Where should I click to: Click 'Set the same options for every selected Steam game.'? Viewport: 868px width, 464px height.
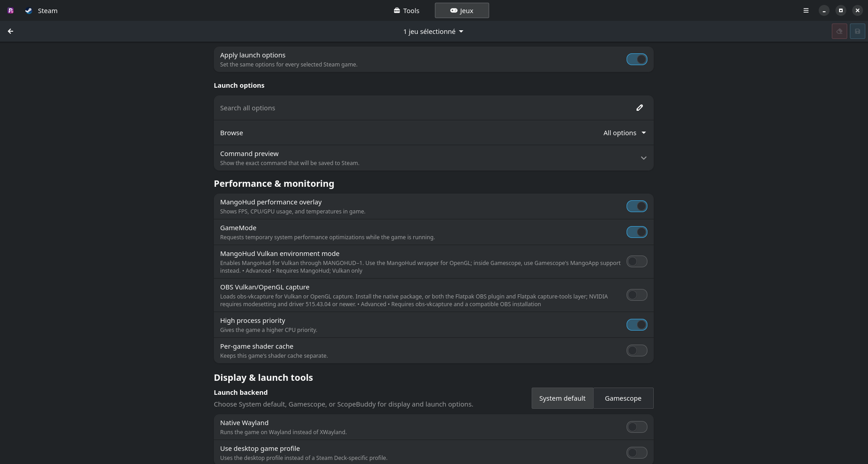tap(289, 65)
